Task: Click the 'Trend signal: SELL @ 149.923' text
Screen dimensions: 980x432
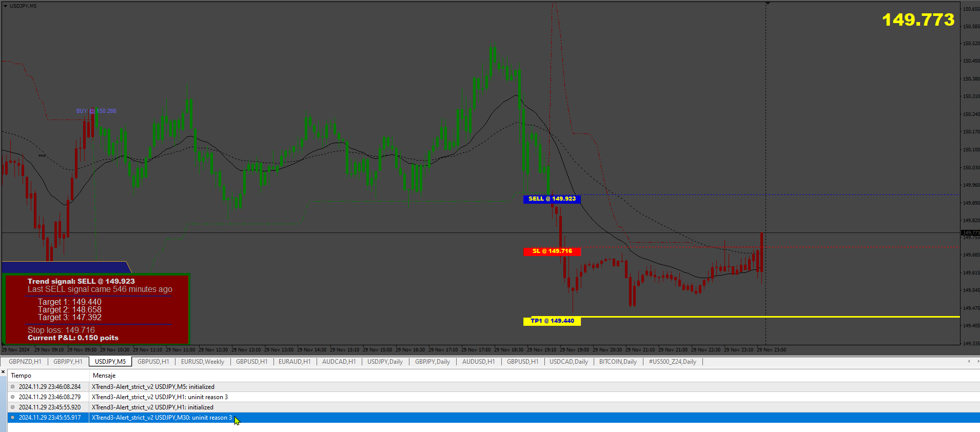Action: coord(81,281)
